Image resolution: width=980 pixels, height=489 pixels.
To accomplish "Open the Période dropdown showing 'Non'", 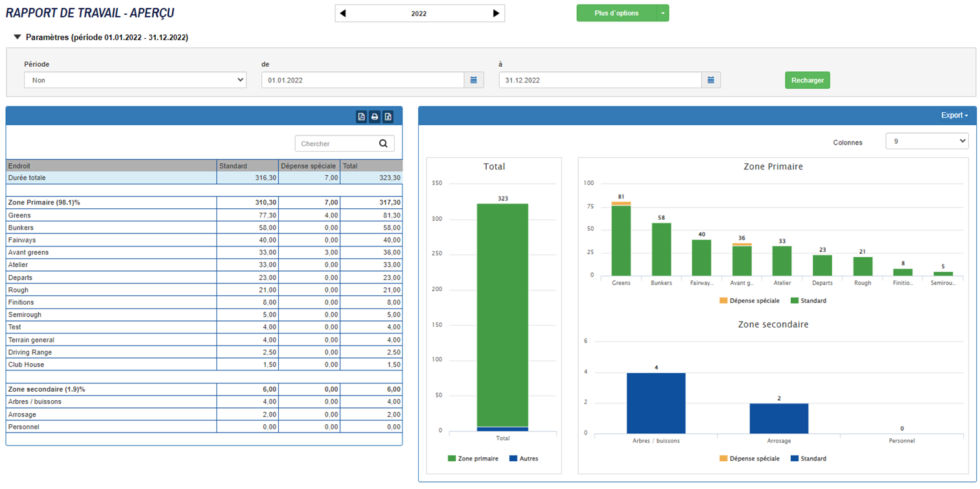I will (x=136, y=80).
